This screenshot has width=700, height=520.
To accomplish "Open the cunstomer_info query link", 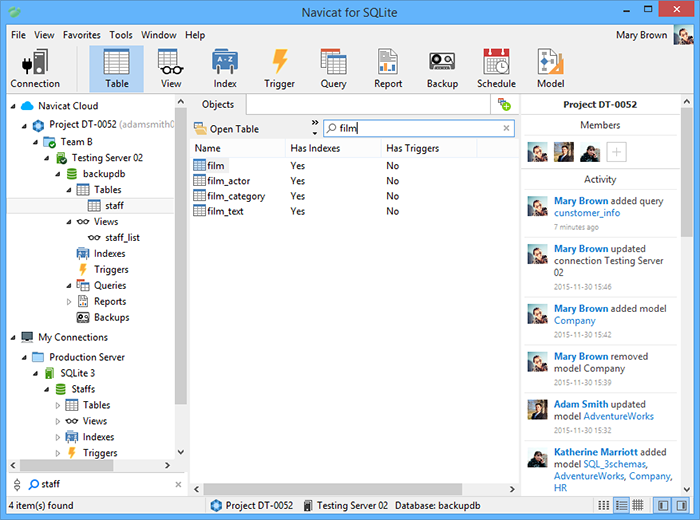I will [587, 213].
